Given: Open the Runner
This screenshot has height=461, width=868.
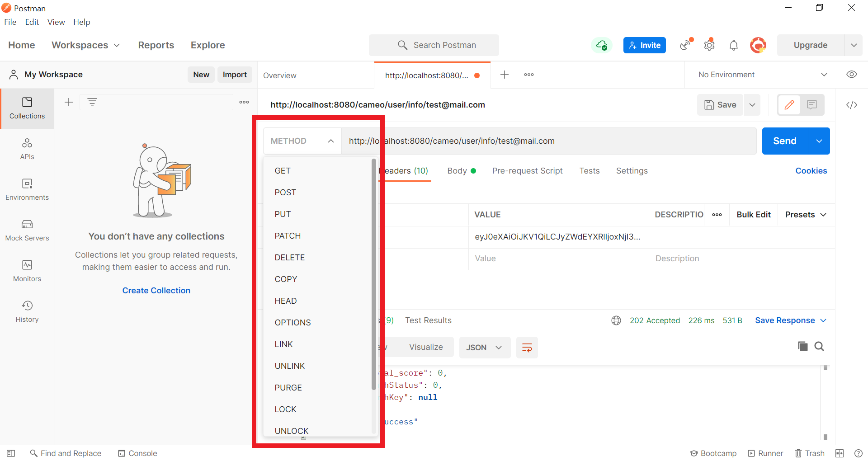Looking at the screenshot, I should (x=765, y=453).
